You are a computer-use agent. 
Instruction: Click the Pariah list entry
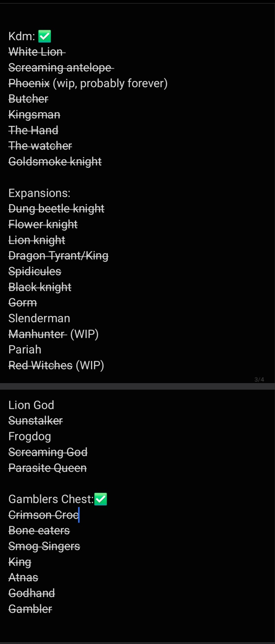pos(25,350)
